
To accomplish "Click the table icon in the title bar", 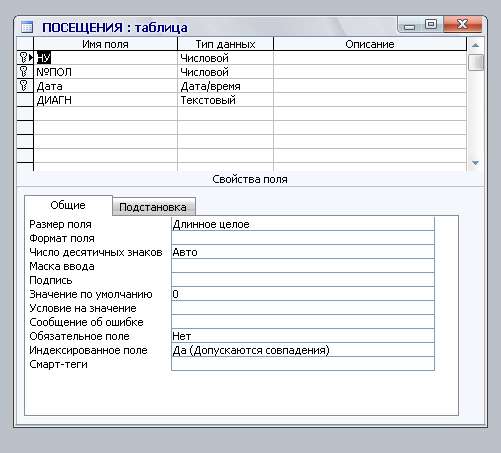I will [x=27, y=27].
